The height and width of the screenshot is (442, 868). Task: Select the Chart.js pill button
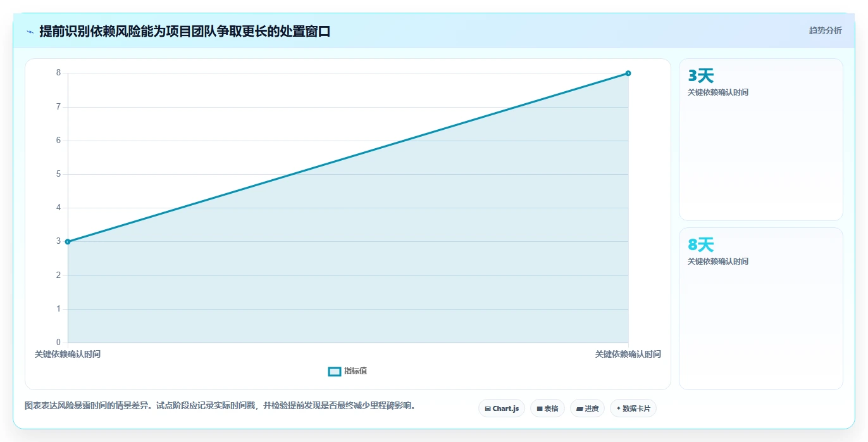pos(502,408)
